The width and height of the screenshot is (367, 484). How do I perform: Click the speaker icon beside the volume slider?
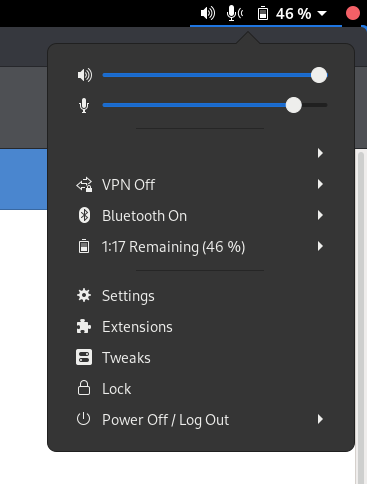pos(85,75)
